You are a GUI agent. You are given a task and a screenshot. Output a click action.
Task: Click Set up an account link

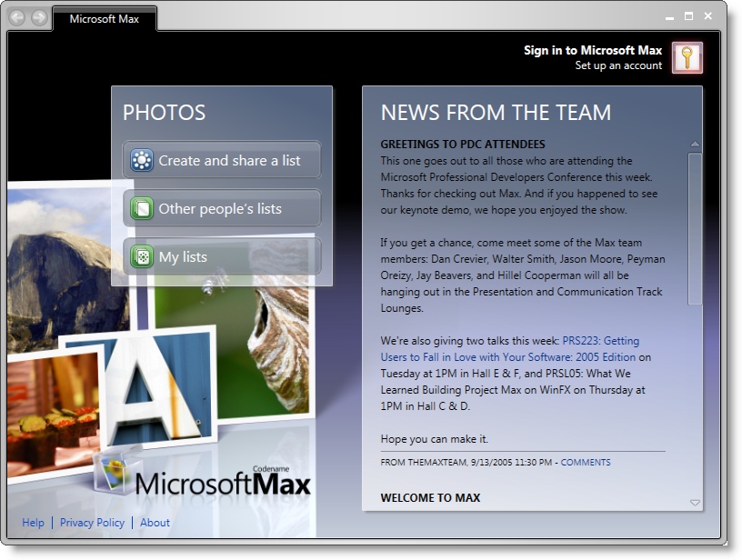[x=618, y=65]
